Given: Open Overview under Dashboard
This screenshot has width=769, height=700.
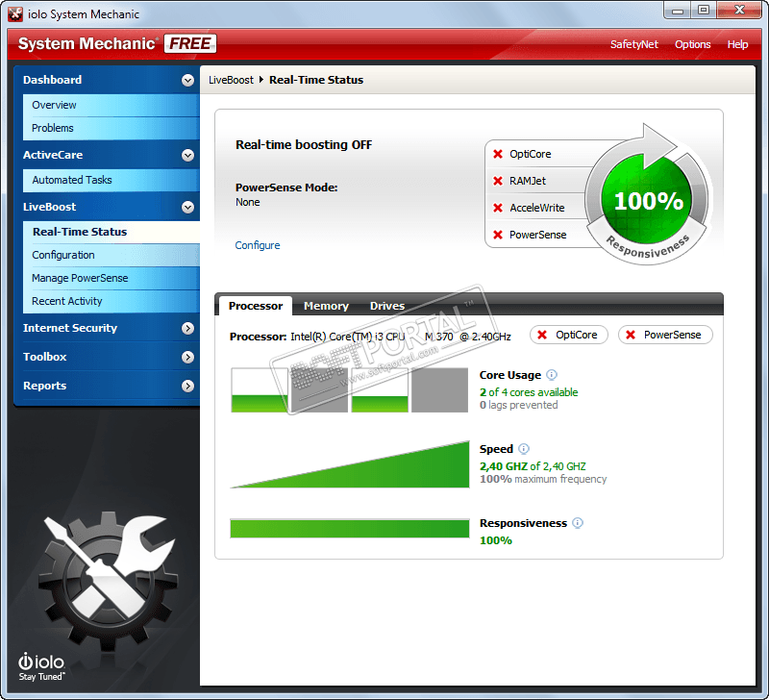Looking at the screenshot, I should [112, 105].
